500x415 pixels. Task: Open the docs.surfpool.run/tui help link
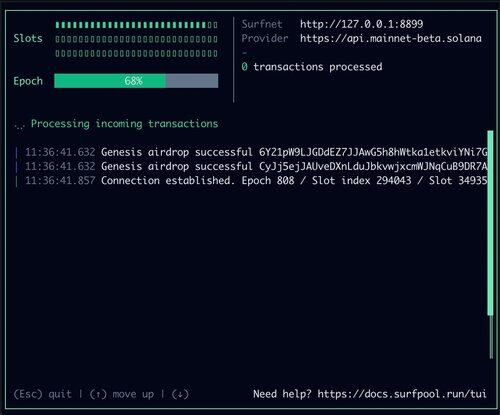click(x=402, y=394)
